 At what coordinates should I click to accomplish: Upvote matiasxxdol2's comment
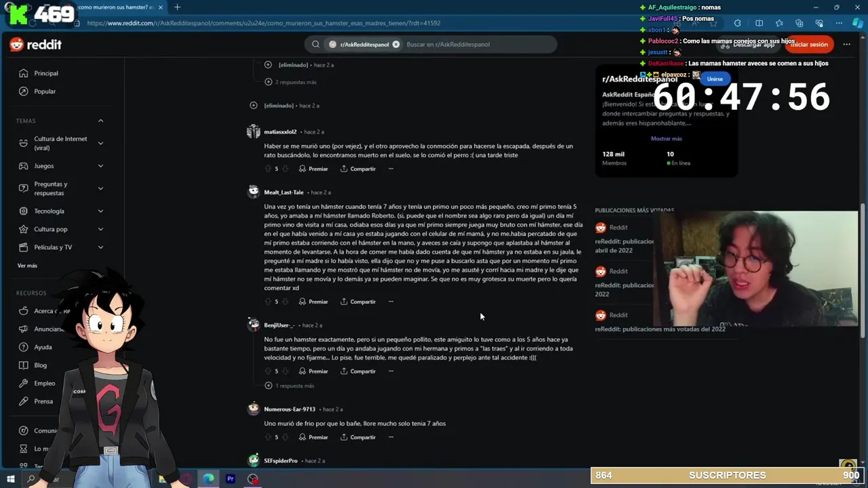pos(267,169)
